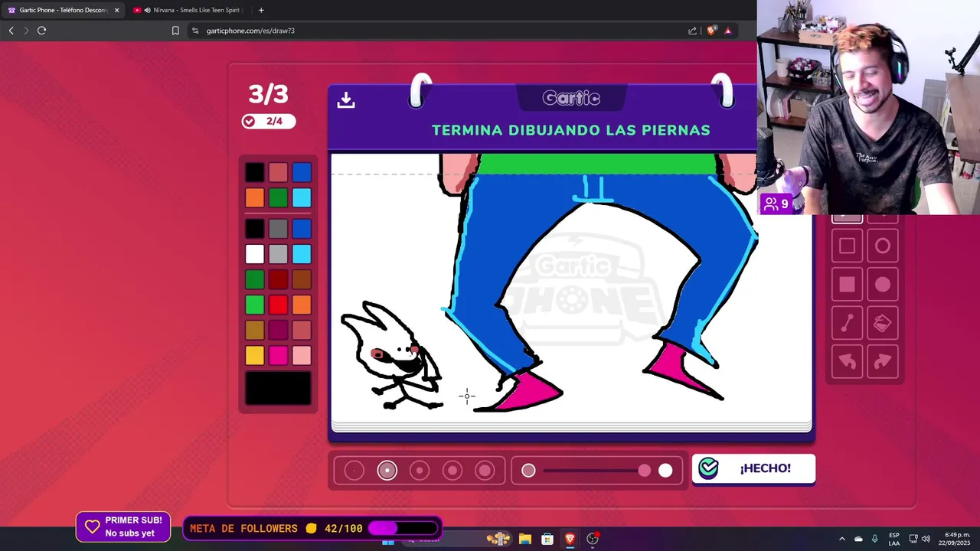980x551 pixels.
Task: Open the OneDrive cloud tray icon
Action: click(858, 539)
